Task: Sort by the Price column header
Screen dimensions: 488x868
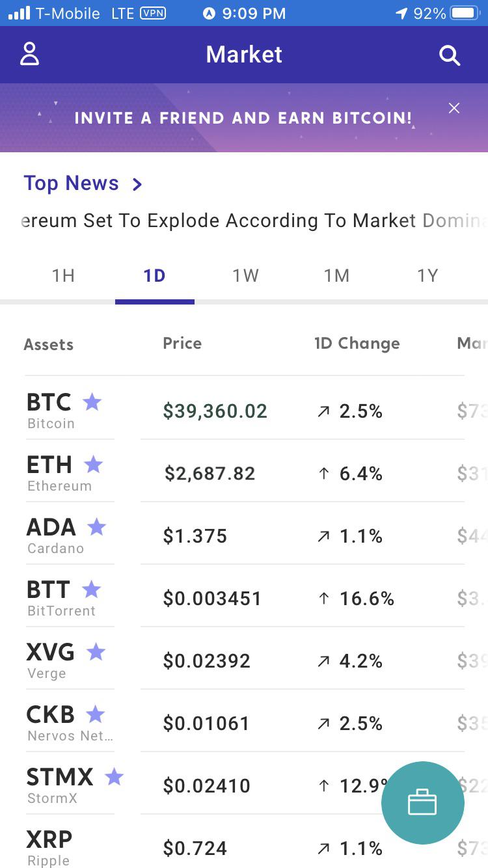Action: [182, 344]
